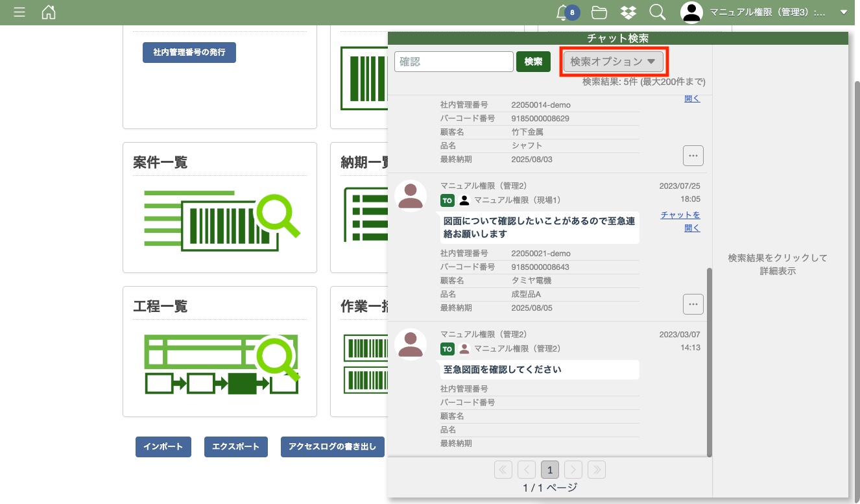Select page 1 in pagination

pos(550,470)
